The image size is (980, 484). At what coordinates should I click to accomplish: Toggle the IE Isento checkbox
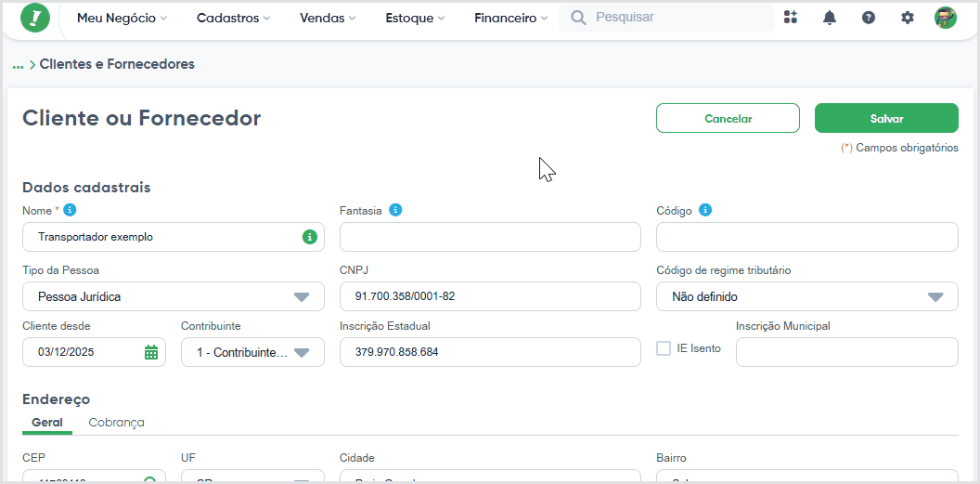tap(664, 348)
